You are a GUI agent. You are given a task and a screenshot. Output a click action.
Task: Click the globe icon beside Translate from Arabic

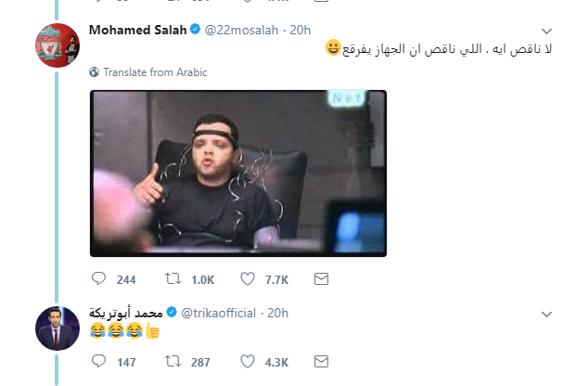pos(94,71)
